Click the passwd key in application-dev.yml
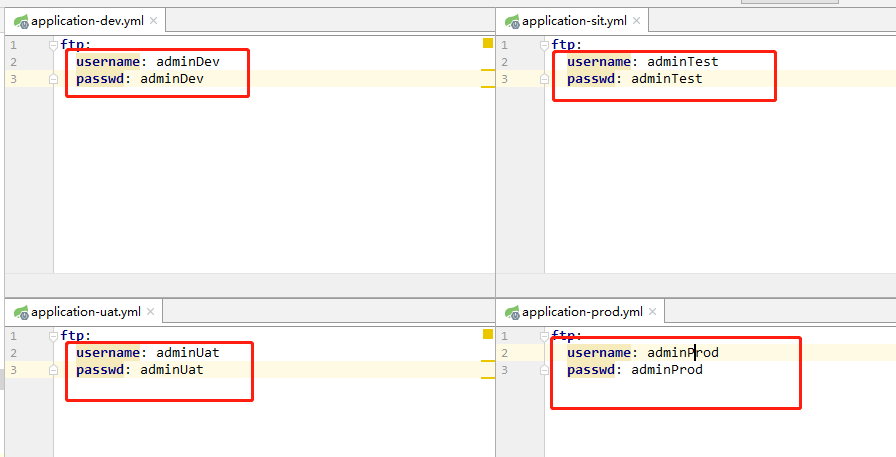 coord(100,79)
